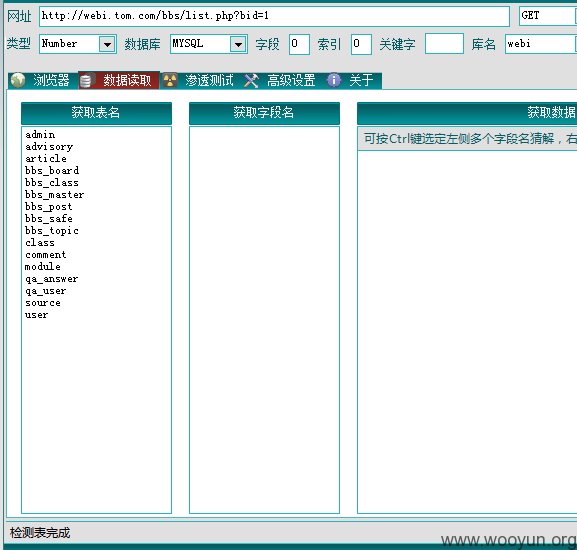Screen dimensions: 577x550
Task: Click the 网址 URL input field
Action: [x=274, y=16]
